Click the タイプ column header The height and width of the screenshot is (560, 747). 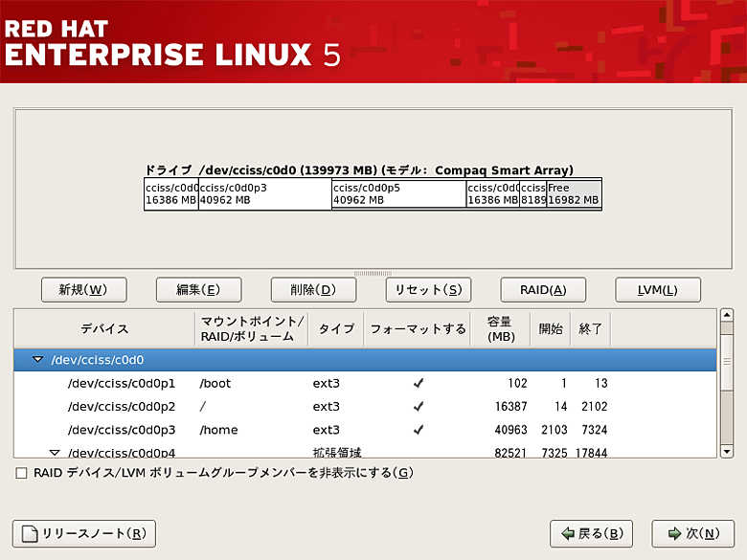pyautogui.click(x=336, y=328)
